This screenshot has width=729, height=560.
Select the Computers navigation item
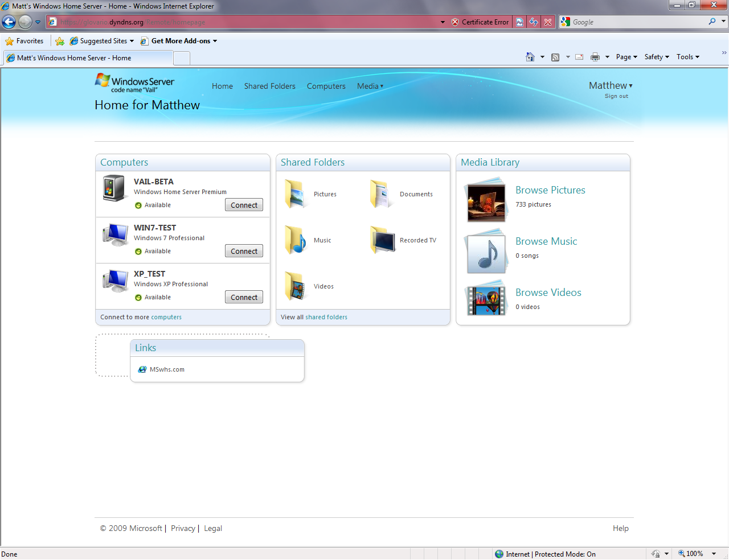326,86
